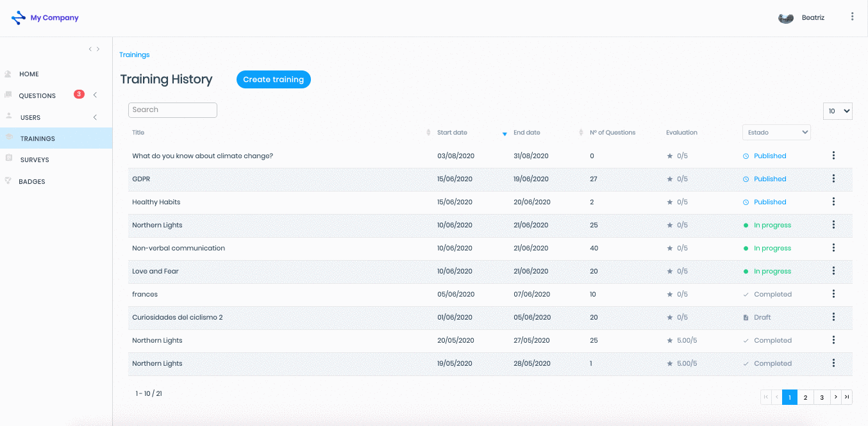Go to HOME in sidebar
This screenshot has width=868, height=426.
coord(29,74)
